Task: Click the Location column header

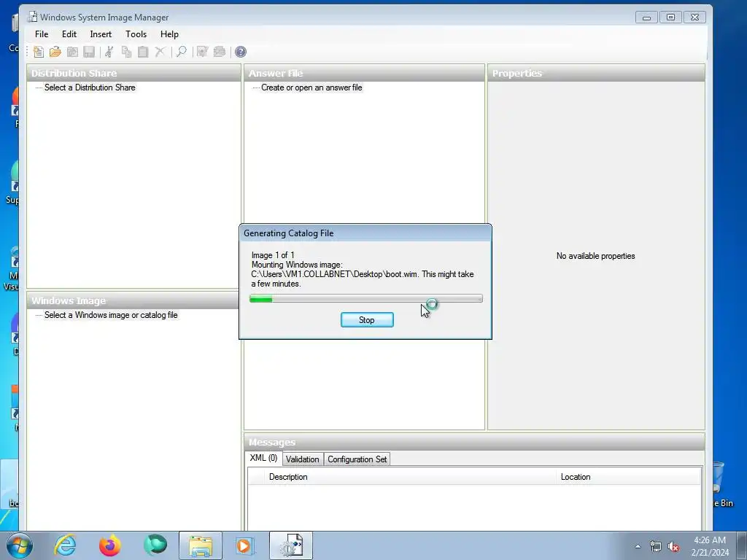Action: (628, 477)
